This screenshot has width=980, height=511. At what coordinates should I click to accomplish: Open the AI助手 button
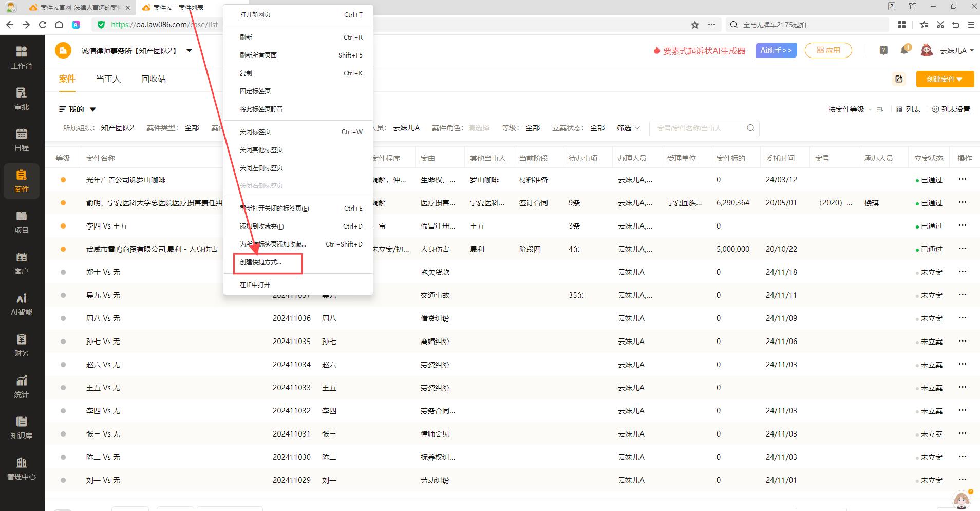click(776, 50)
